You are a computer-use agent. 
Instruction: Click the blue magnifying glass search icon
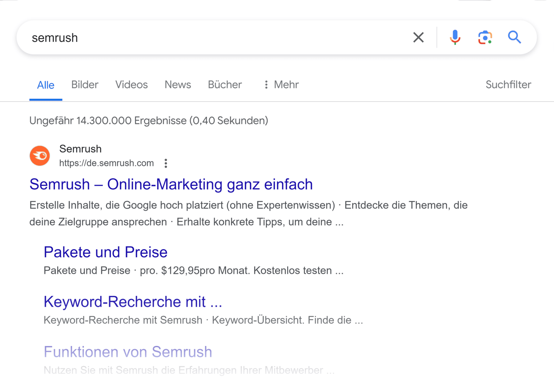[x=514, y=37]
